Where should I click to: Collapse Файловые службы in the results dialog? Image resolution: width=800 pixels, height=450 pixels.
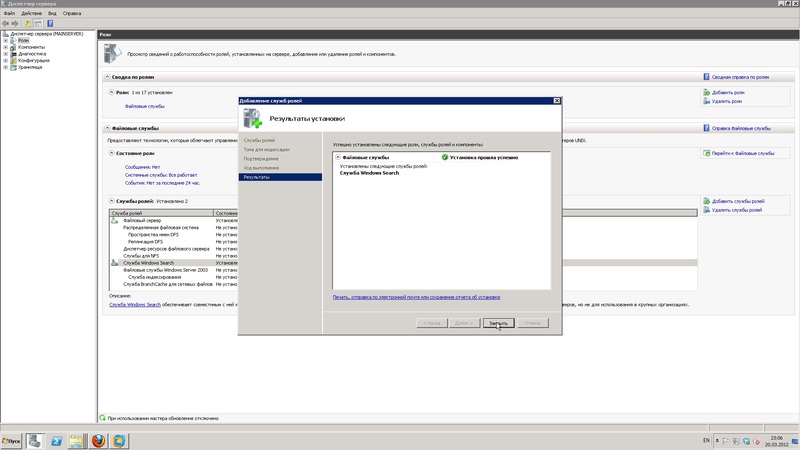tap(338, 157)
